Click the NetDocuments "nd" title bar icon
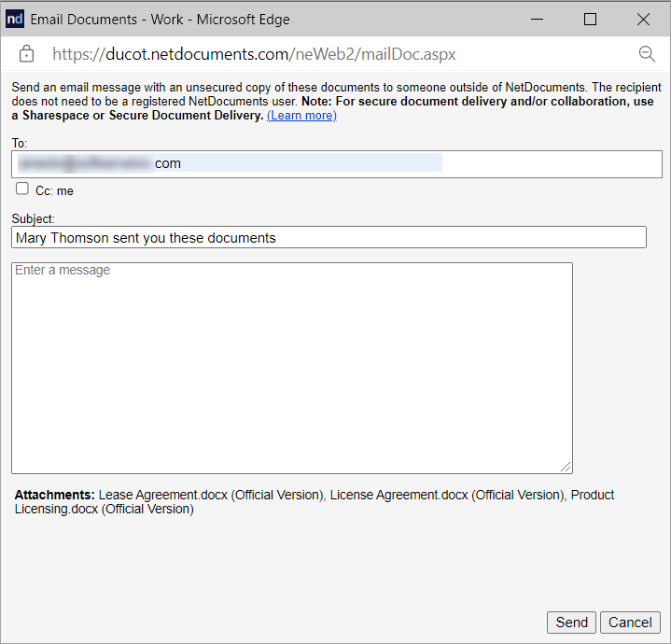671x644 pixels. click(15, 19)
